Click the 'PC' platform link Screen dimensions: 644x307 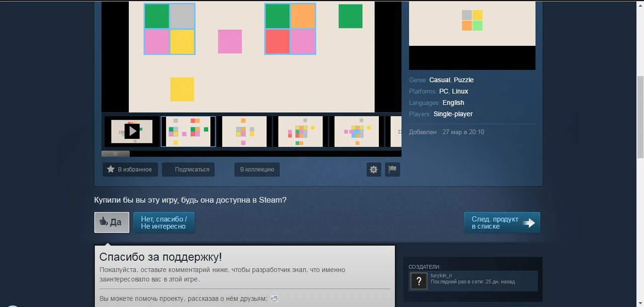click(444, 92)
